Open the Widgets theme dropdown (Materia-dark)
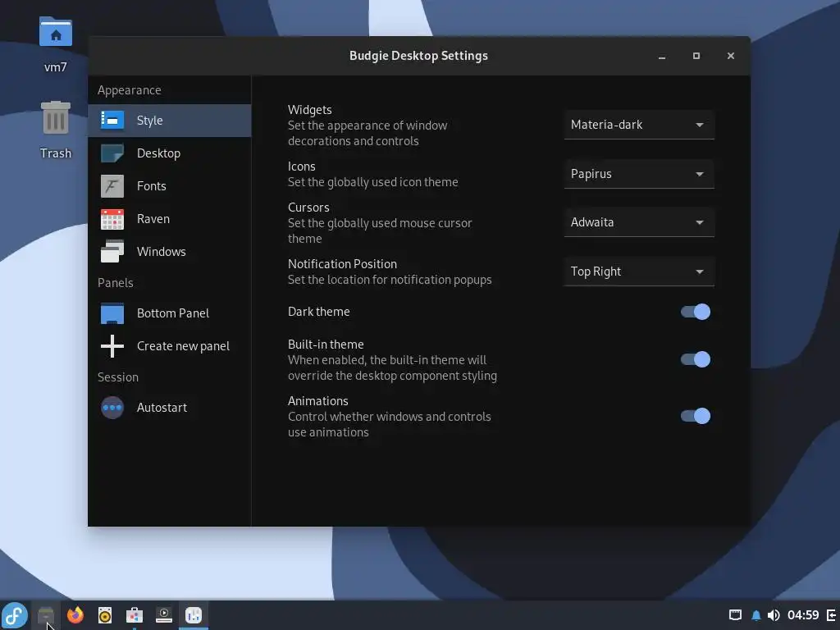The width and height of the screenshot is (840, 630). [x=639, y=125]
